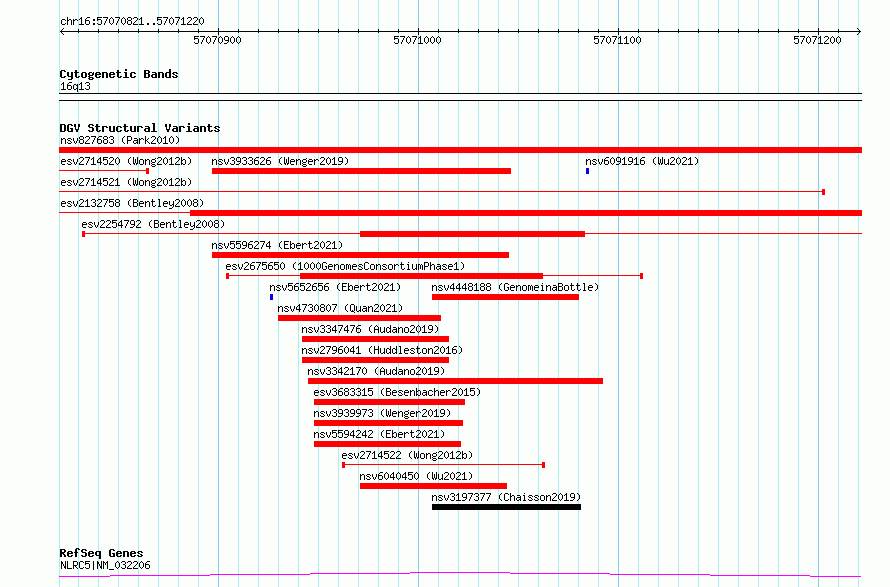This screenshot has height=587, width=890.
Task: Select the black nsv3197377 feature bar
Action: tap(506, 507)
